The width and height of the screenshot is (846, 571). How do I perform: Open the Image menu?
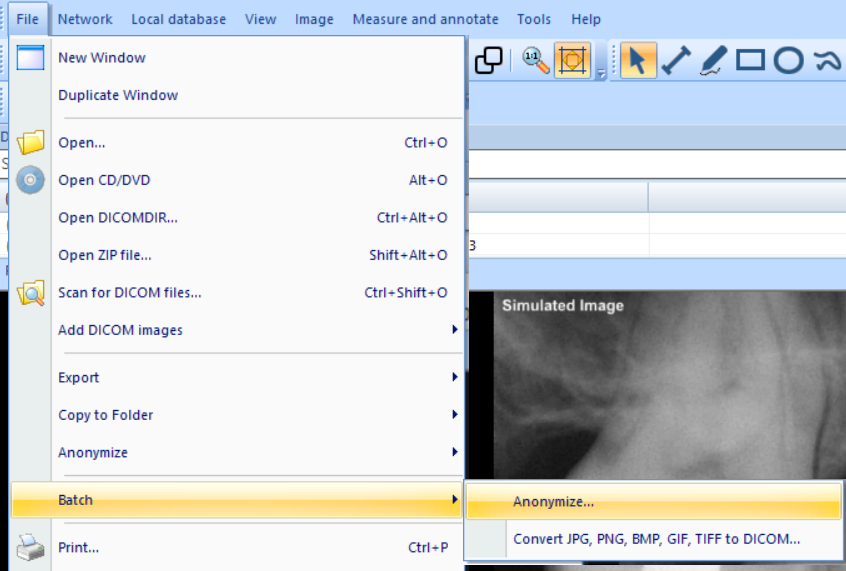pos(314,19)
